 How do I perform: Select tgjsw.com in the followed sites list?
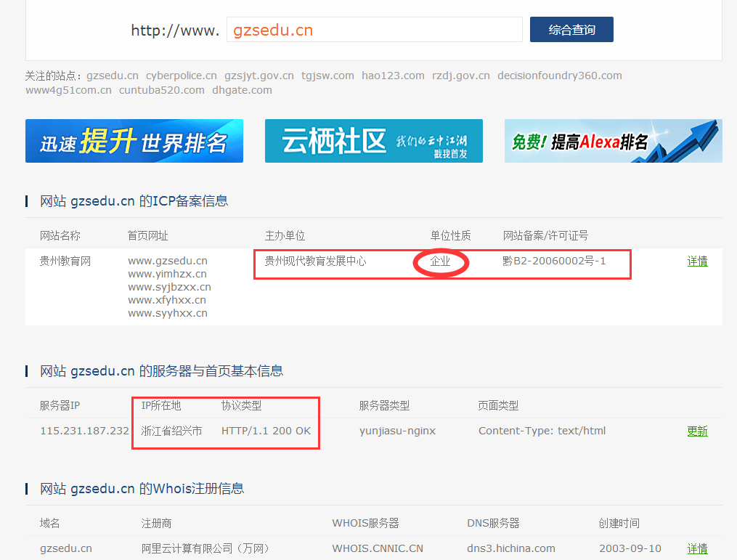click(x=327, y=76)
